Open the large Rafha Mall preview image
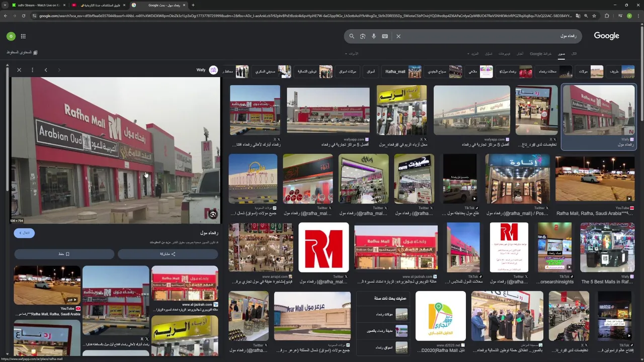The width and height of the screenshot is (644, 362). point(115,150)
